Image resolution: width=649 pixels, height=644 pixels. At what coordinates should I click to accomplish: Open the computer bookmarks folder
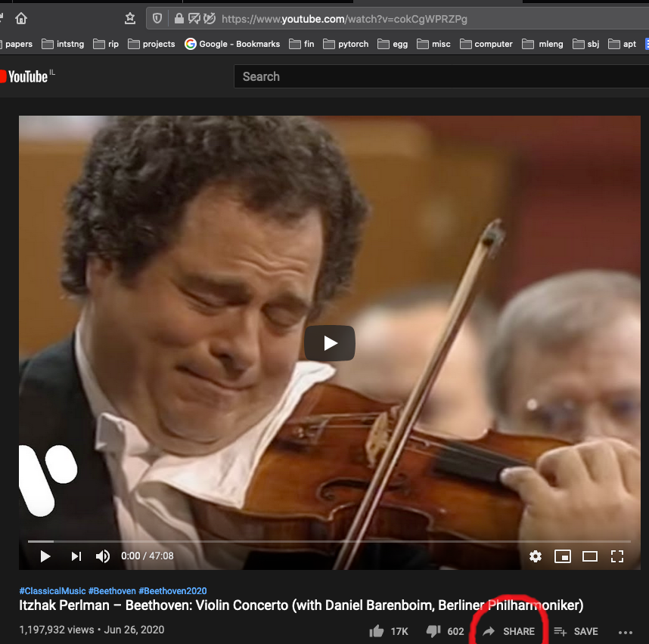click(x=486, y=44)
